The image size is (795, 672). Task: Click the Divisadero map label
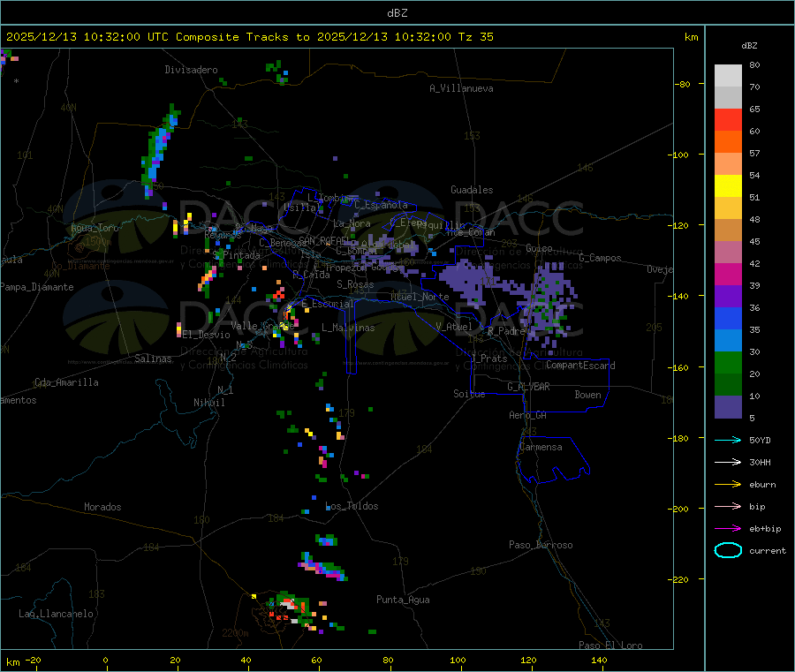point(191,70)
